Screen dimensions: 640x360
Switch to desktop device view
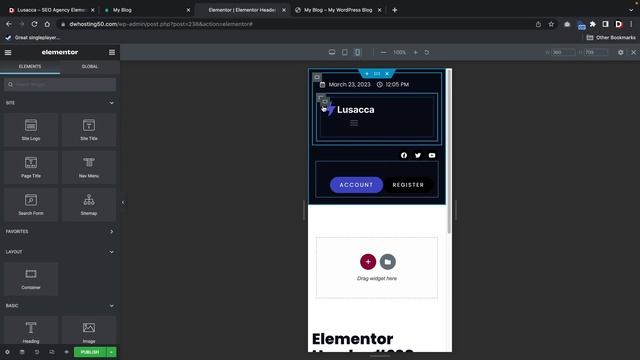(x=332, y=52)
